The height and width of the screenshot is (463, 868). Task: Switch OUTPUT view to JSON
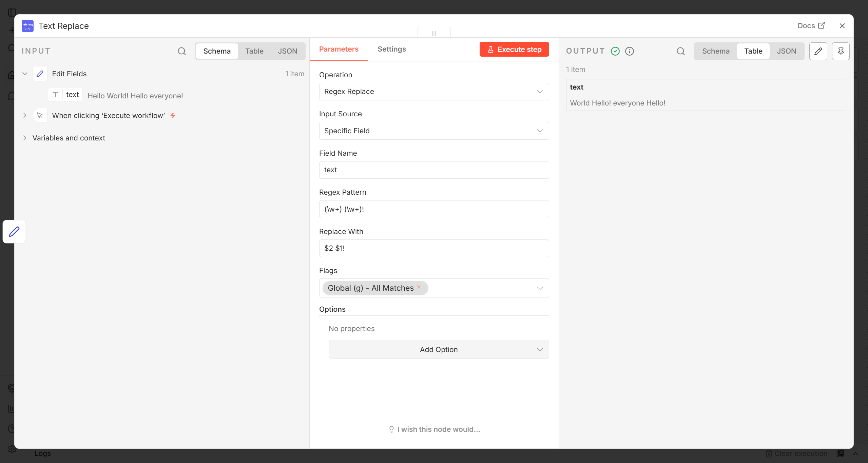(x=786, y=51)
